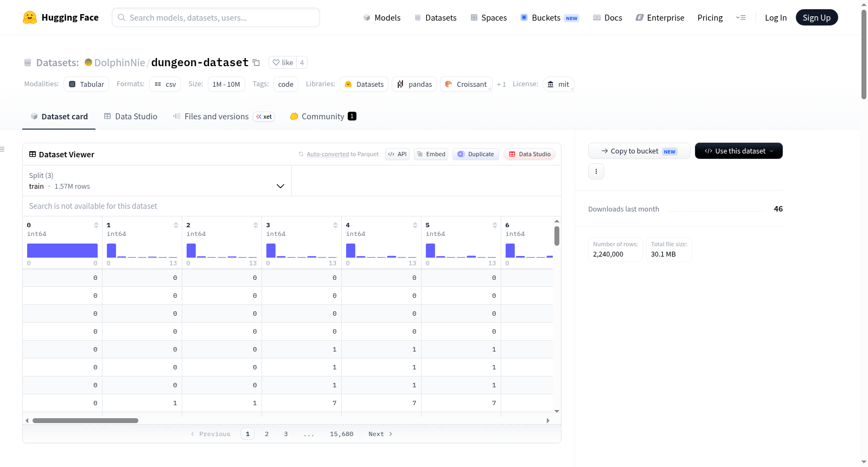Image resolution: width=868 pixels, height=467 pixels.
Task: Open the three-dot more options button
Action: [x=596, y=171]
